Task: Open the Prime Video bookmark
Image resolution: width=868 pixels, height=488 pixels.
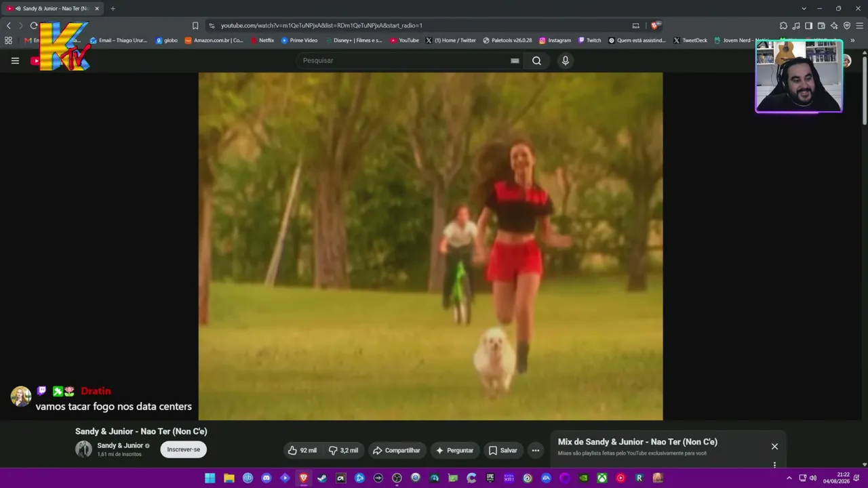Action: click(299, 41)
